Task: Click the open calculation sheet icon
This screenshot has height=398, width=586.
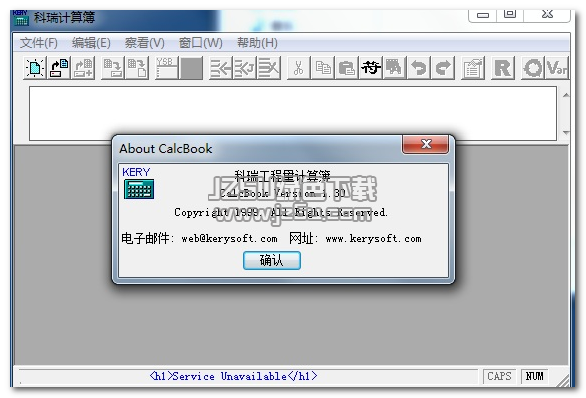Action: tap(59, 68)
